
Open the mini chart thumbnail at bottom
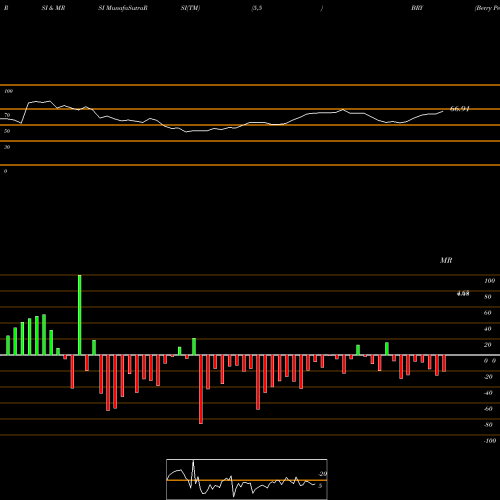click(247, 479)
